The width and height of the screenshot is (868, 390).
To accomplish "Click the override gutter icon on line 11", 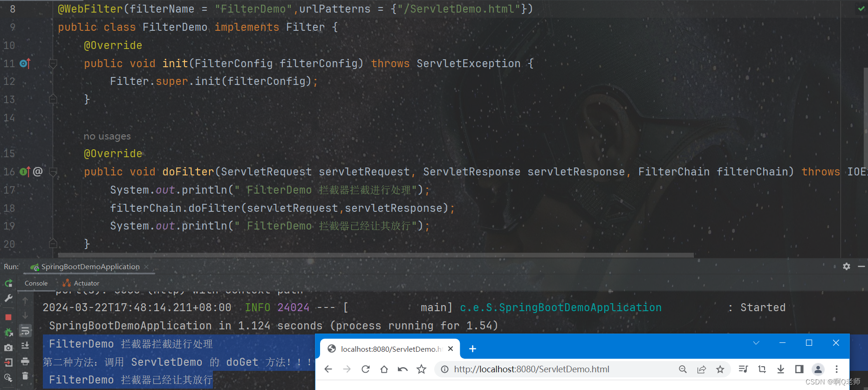I will click(25, 63).
